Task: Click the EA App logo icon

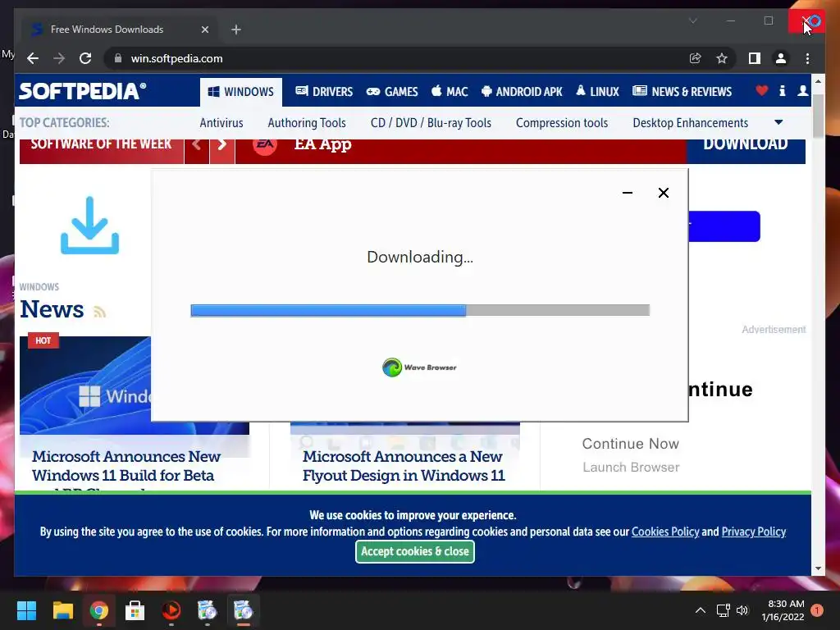Action: (x=265, y=144)
